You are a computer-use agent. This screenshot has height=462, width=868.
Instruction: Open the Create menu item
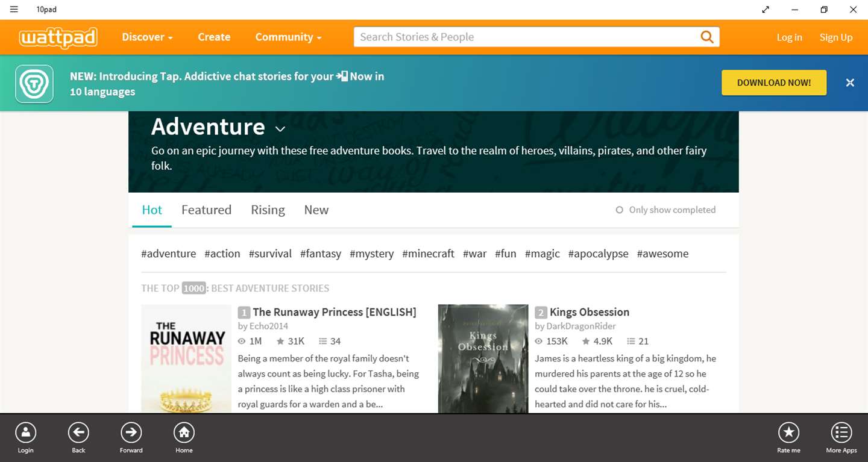(214, 37)
